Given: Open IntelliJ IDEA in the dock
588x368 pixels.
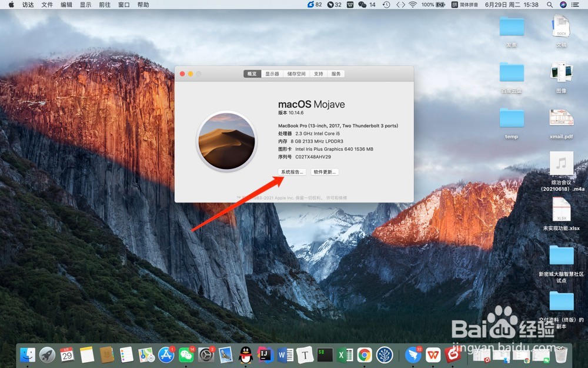Looking at the screenshot, I should [x=266, y=355].
